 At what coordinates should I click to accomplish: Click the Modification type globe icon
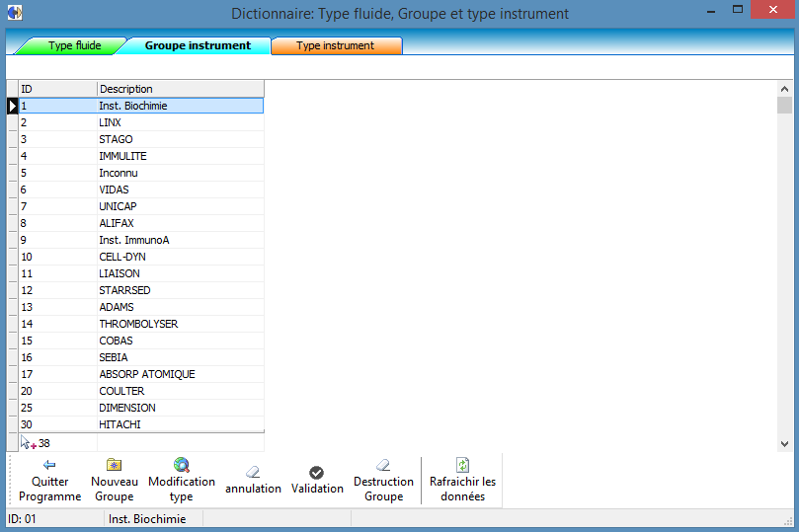(182, 465)
